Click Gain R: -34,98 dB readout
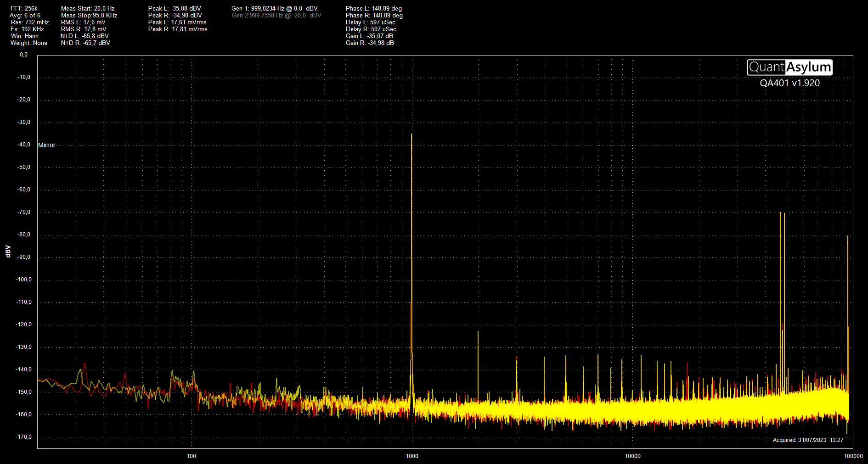This screenshot has height=464, width=868. click(x=370, y=43)
